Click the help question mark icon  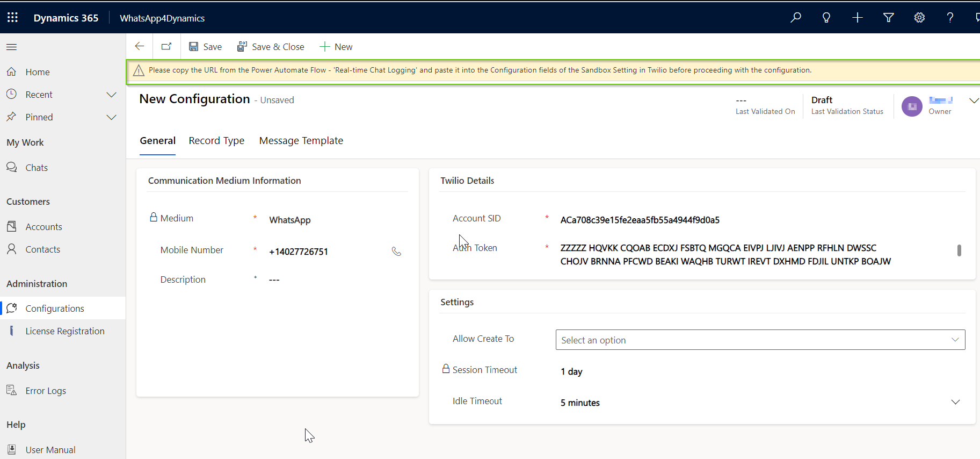(x=950, y=18)
